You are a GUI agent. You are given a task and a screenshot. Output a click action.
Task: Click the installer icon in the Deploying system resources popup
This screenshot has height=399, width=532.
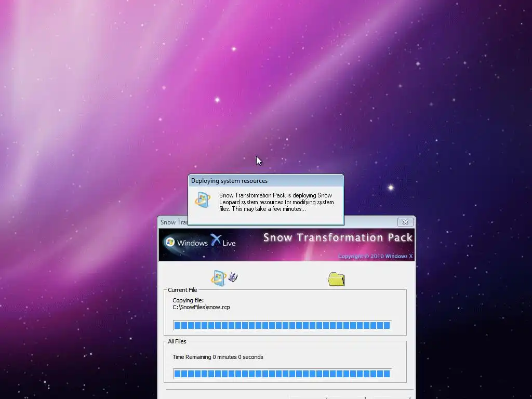(x=203, y=200)
